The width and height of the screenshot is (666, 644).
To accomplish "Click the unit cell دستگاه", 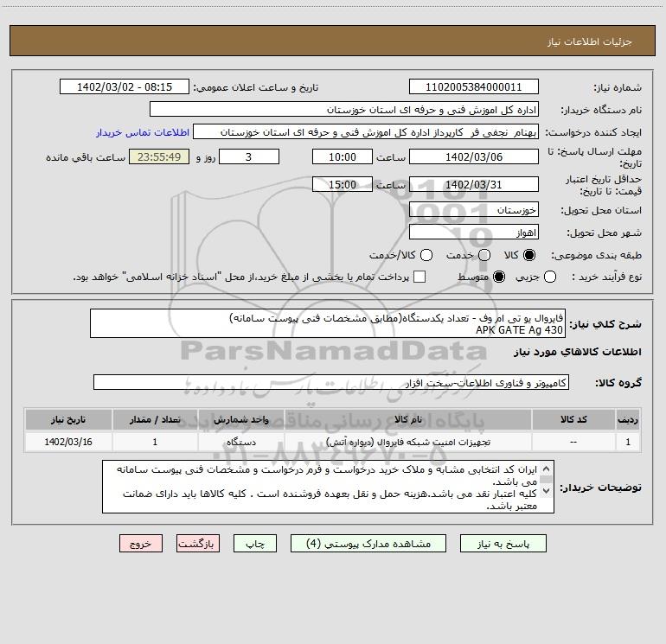I will 240,442.
